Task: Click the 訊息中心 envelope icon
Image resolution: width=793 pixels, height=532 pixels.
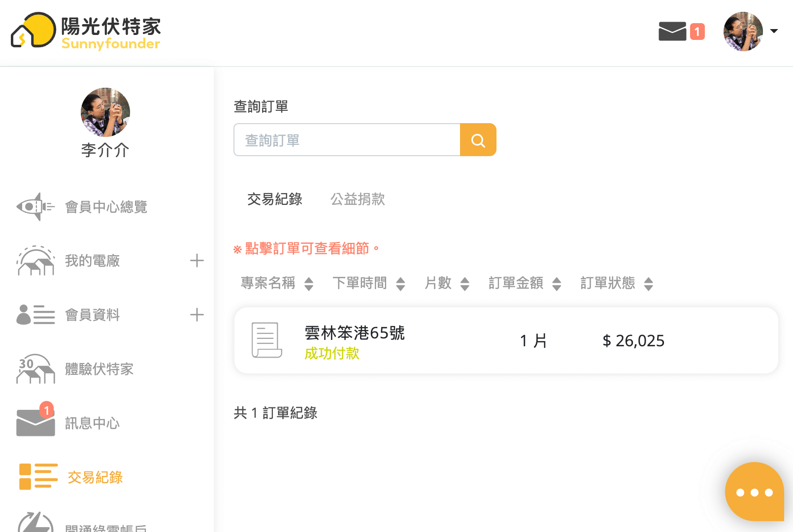Action: pos(34,423)
